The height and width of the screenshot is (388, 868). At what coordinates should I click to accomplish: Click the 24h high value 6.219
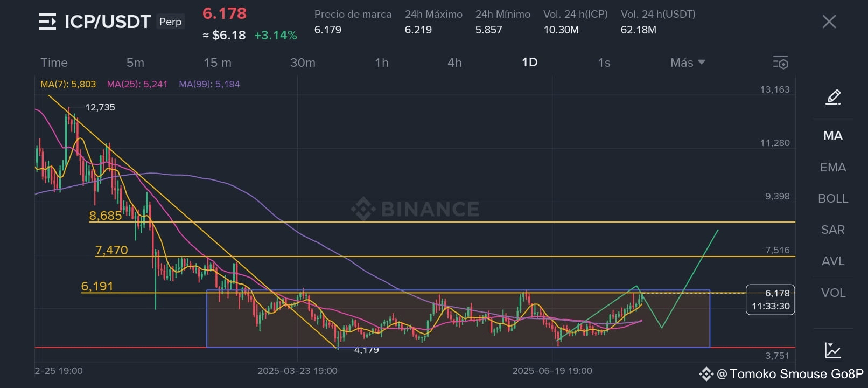point(418,30)
